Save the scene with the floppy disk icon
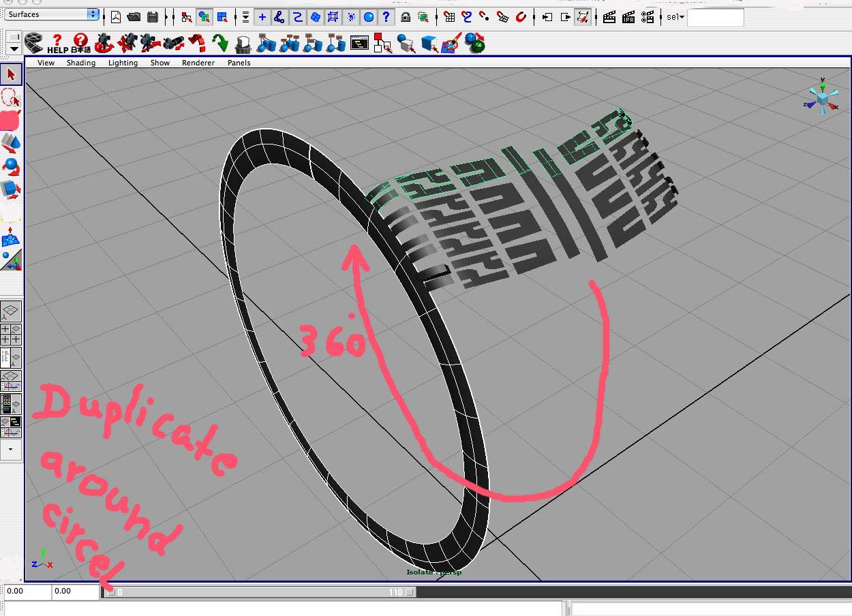Screen dimensions: 852x616 [153, 17]
